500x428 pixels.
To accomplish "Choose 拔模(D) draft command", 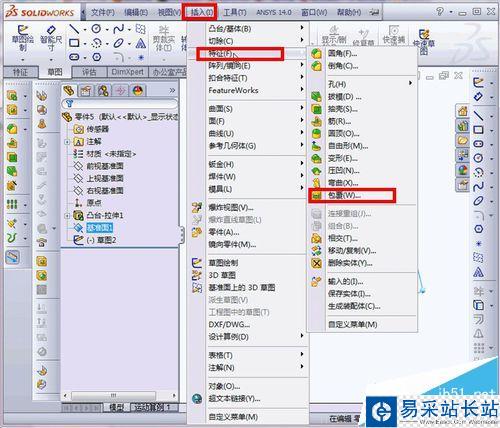I will tap(344, 97).
